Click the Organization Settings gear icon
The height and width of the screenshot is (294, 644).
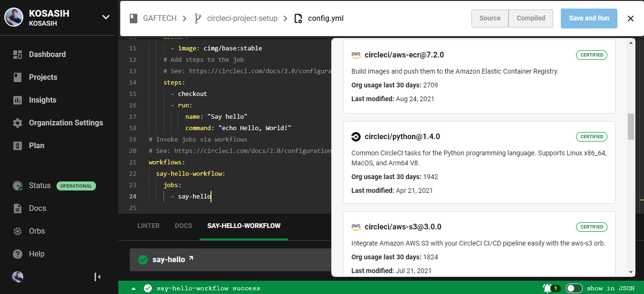point(18,123)
